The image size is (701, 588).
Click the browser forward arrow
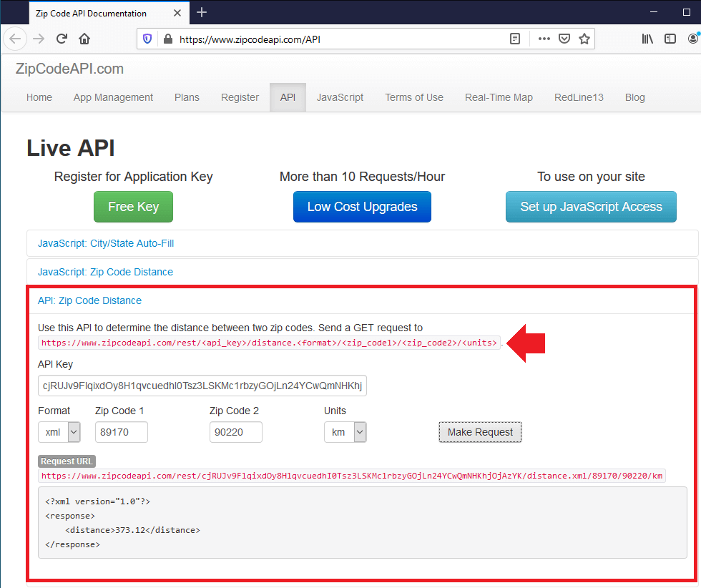[x=39, y=39]
